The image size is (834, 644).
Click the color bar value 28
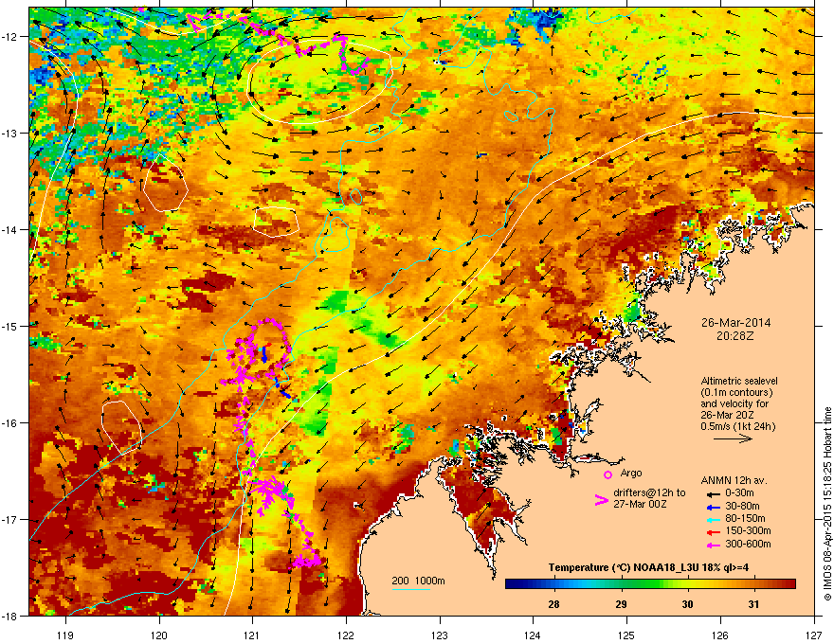click(x=553, y=604)
